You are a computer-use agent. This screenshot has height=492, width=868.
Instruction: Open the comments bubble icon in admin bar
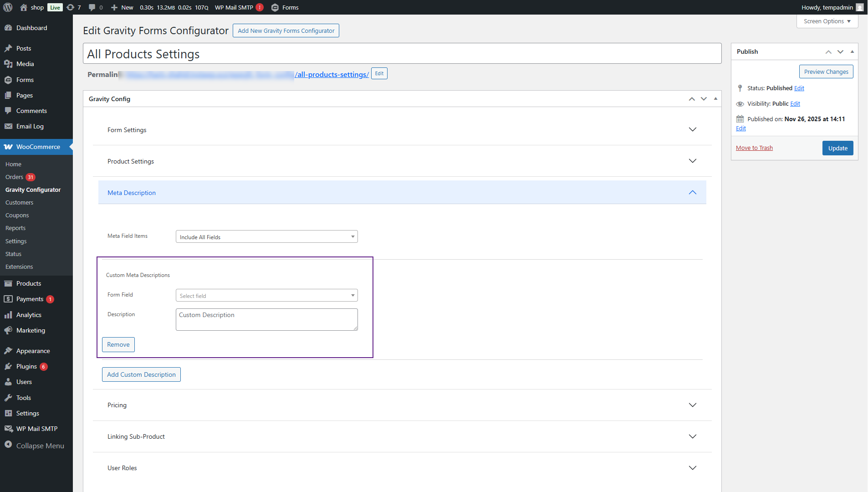tap(92, 7)
